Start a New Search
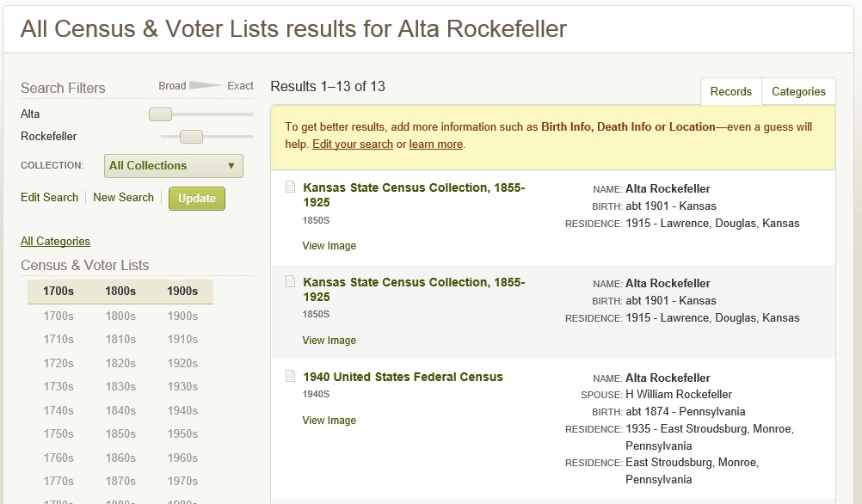The image size is (862, 504). 123,197
